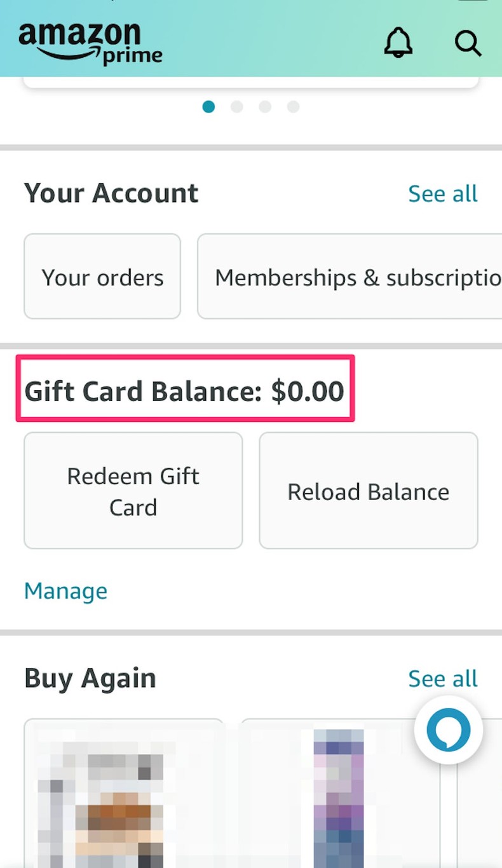This screenshot has width=502, height=868.
Task: Open Memberships & subscriptions
Action: pos(349,276)
